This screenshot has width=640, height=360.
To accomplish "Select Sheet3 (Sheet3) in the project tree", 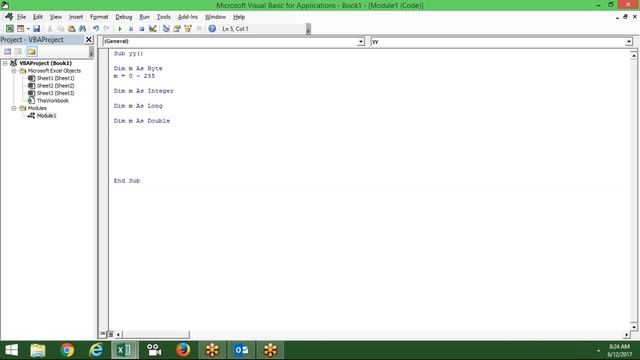I will pos(56,93).
